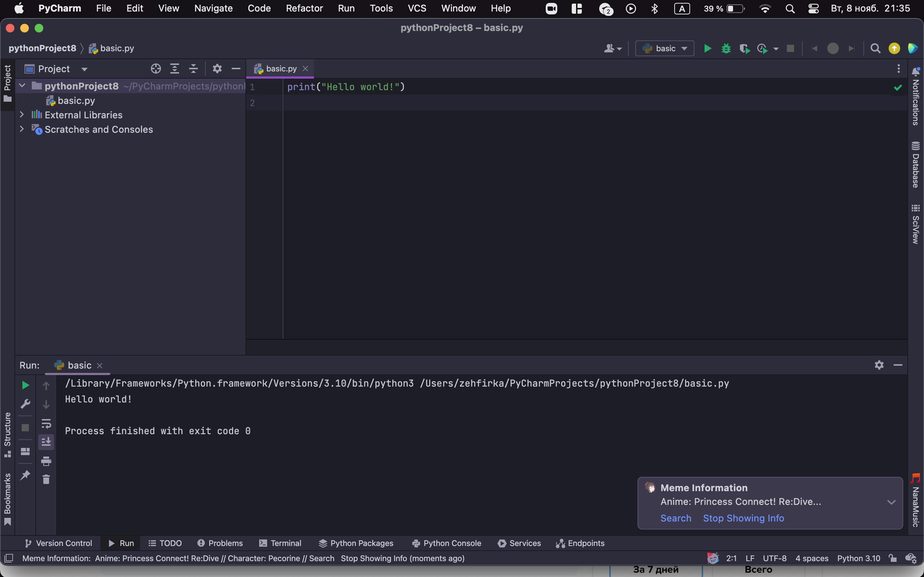The height and width of the screenshot is (577, 924).
Task: Expand External Libraries tree node
Action: [22, 114]
